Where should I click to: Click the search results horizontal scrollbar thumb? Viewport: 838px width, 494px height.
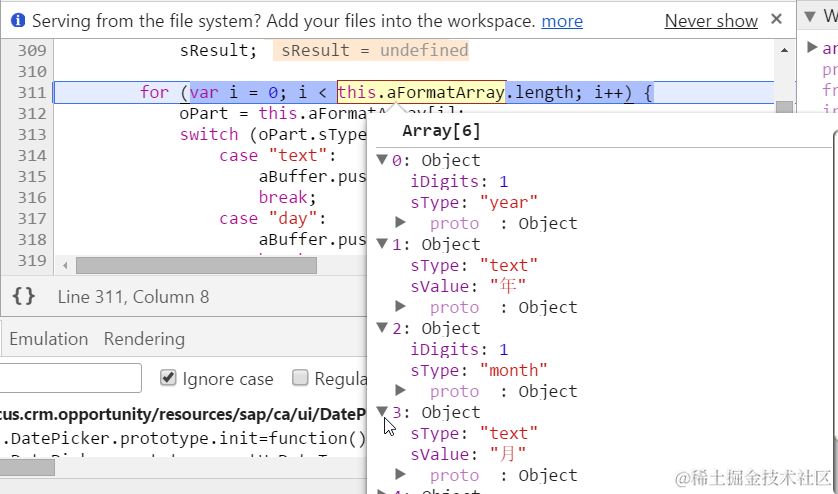[x=27, y=467]
